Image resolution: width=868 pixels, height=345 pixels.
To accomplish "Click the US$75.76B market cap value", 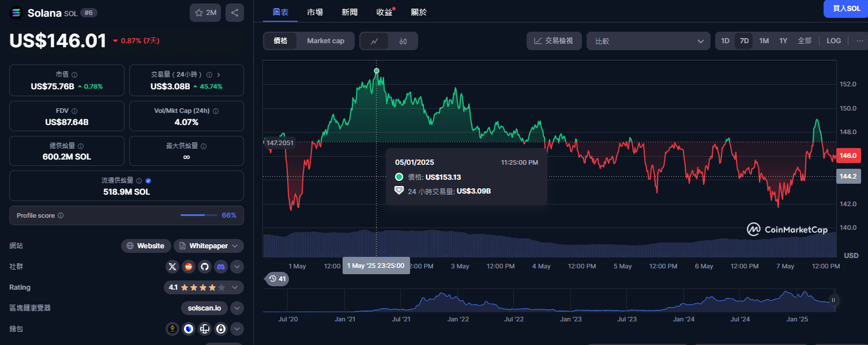I will coord(52,86).
